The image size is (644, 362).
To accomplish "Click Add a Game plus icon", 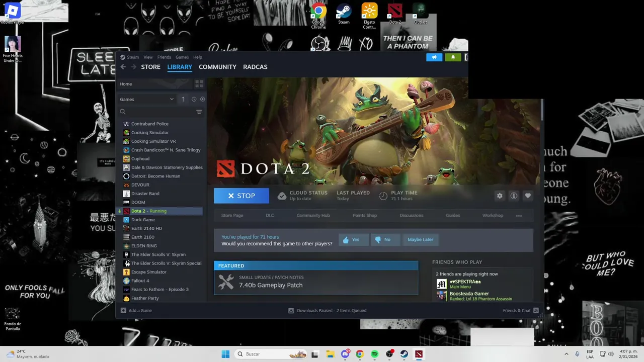I will [x=123, y=310].
